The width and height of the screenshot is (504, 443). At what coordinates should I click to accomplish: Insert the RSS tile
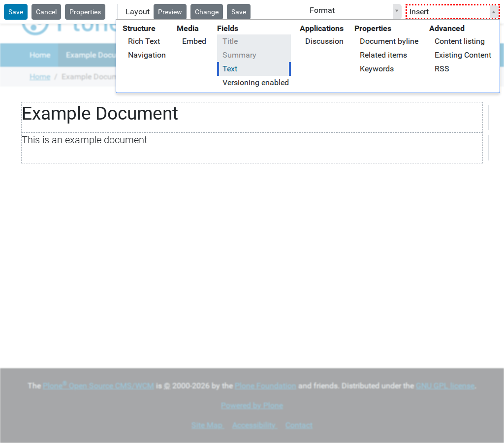point(442,69)
